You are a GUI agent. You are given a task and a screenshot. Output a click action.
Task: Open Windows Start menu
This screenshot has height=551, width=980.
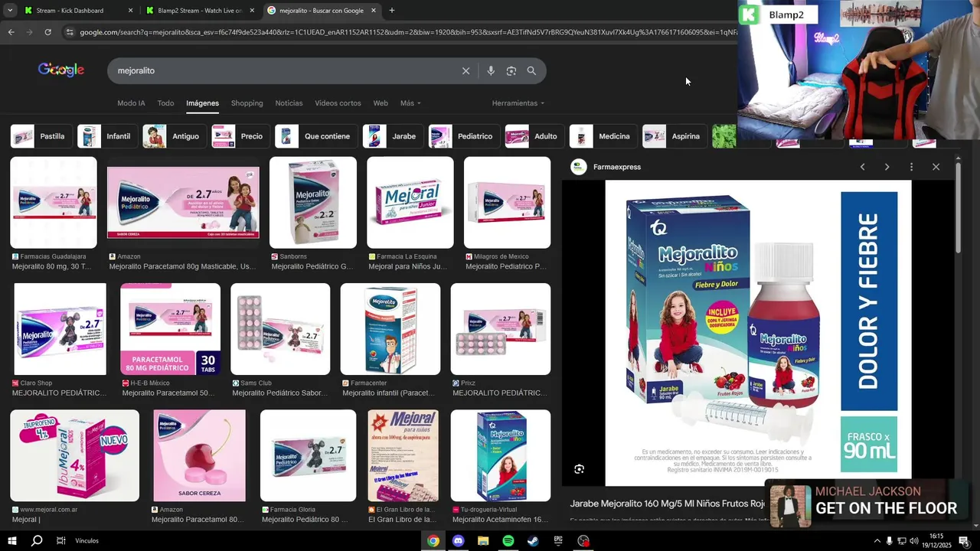click(12, 541)
